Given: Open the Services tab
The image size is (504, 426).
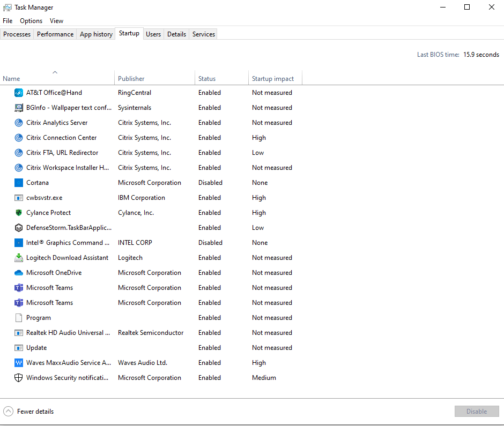Looking at the screenshot, I should [x=204, y=34].
